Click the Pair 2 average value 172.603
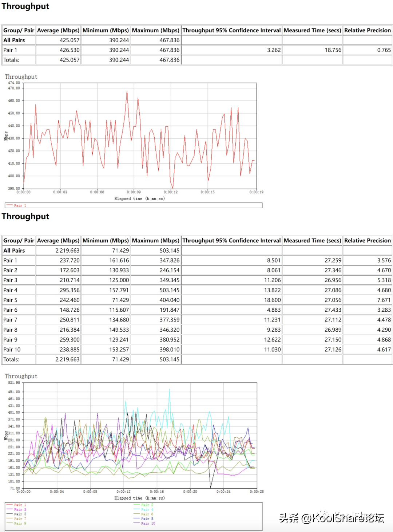This screenshot has width=393, height=532. tap(70, 270)
